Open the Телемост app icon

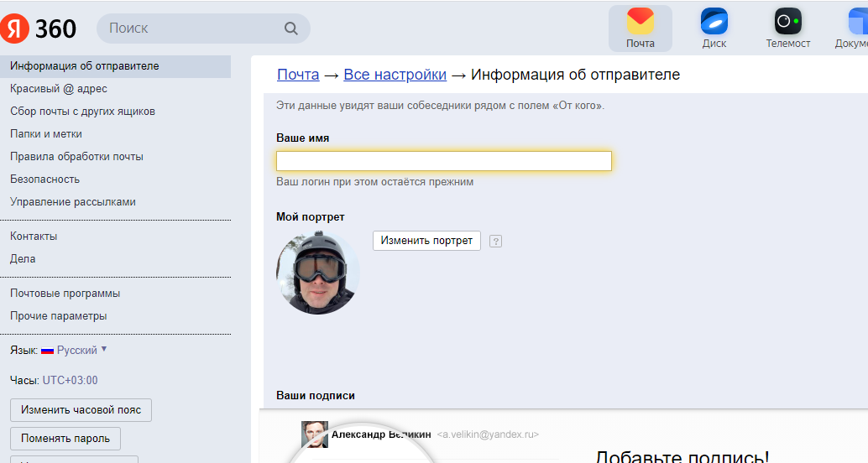787,29
